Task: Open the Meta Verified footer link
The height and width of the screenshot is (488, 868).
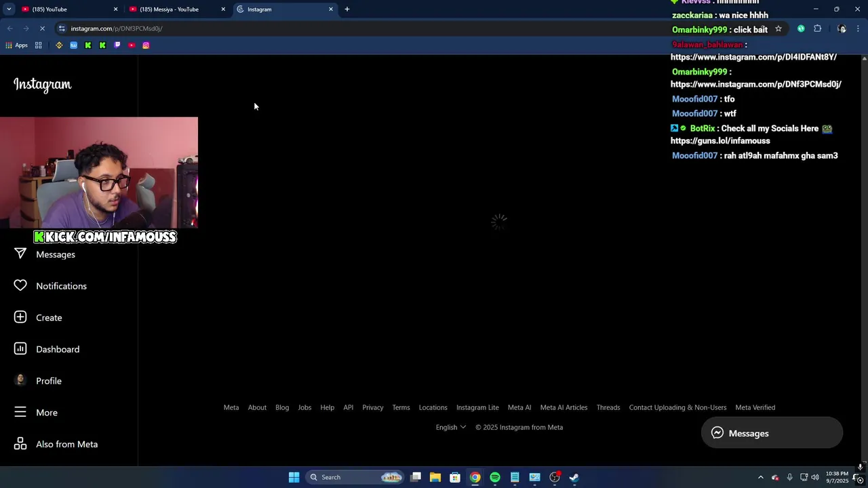Action: [755, 407]
